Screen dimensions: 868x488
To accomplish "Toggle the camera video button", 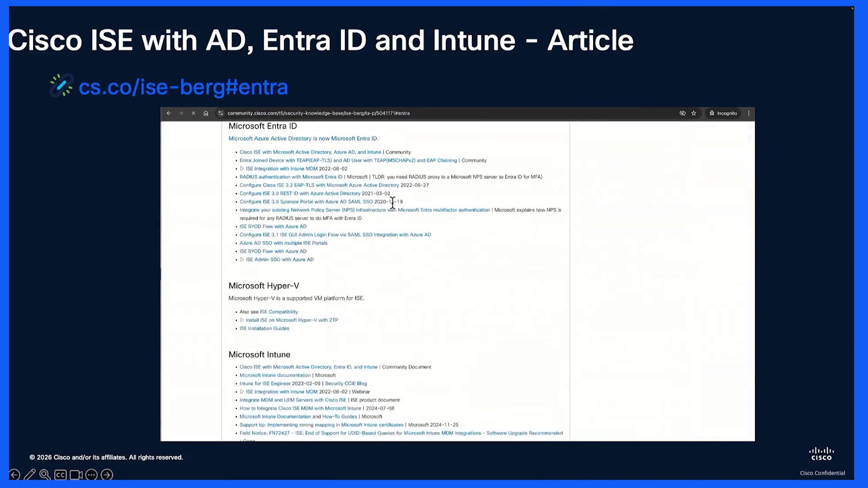I will coord(76,475).
